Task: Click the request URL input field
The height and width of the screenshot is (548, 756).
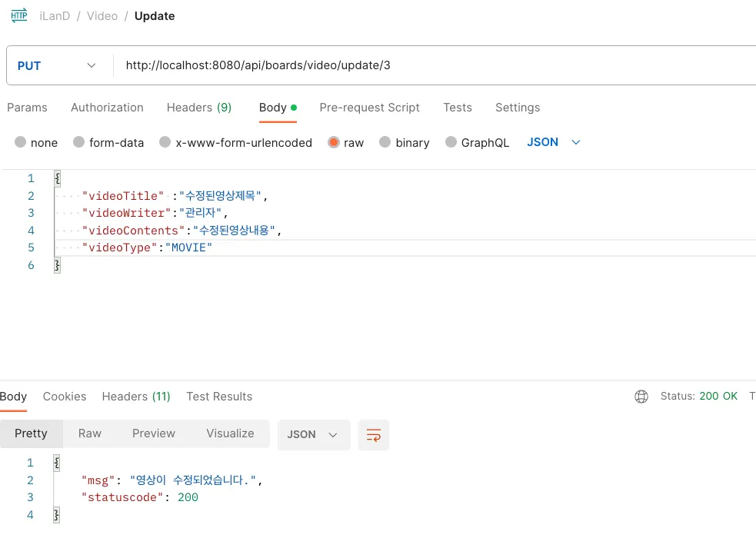Action: coord(431,66)
